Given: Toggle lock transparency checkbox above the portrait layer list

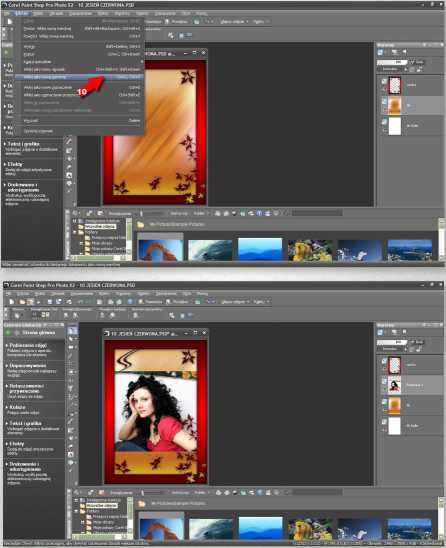Looking at the screenshot, I should 412,342.
